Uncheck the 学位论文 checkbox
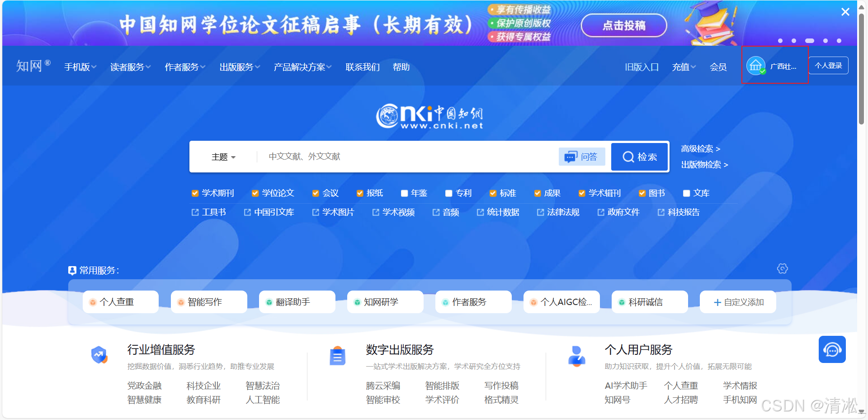Screen dimensions: 868x420 point(255,193)
